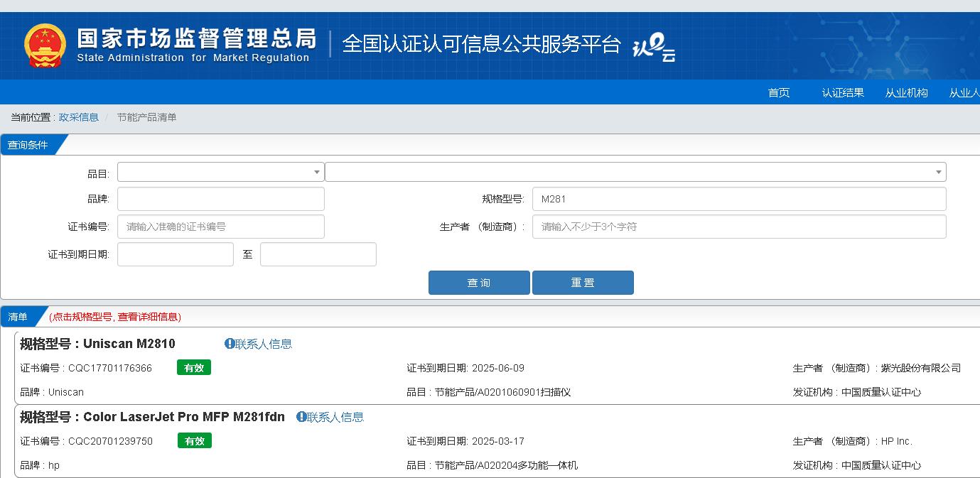Click manufacturer 紫光股份有限公司
This screenshot has height=478, width=980.
coord(921,368)
